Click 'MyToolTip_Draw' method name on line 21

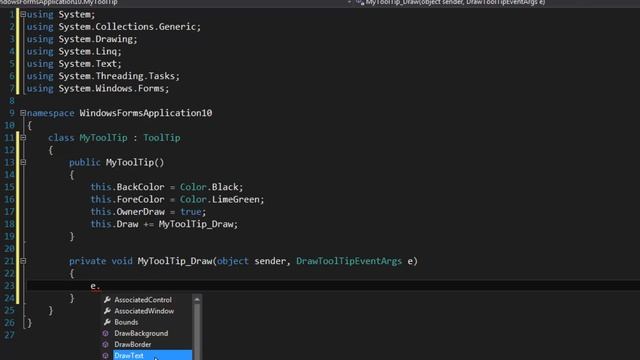175,261
